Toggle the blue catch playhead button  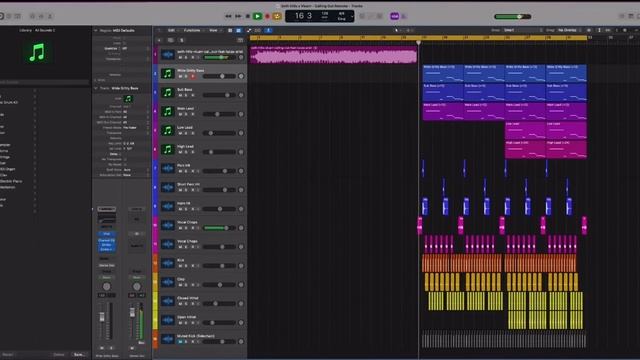tap(268, 30)
